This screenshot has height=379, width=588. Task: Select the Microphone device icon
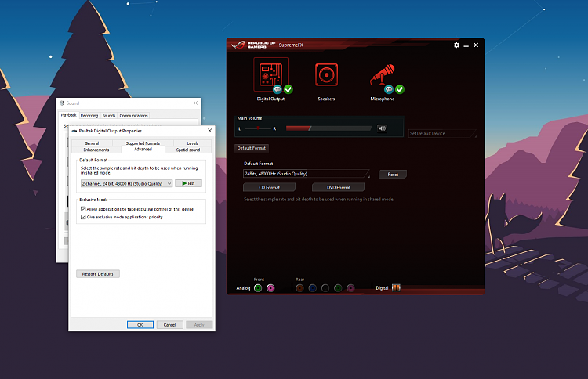coord(383,74)
